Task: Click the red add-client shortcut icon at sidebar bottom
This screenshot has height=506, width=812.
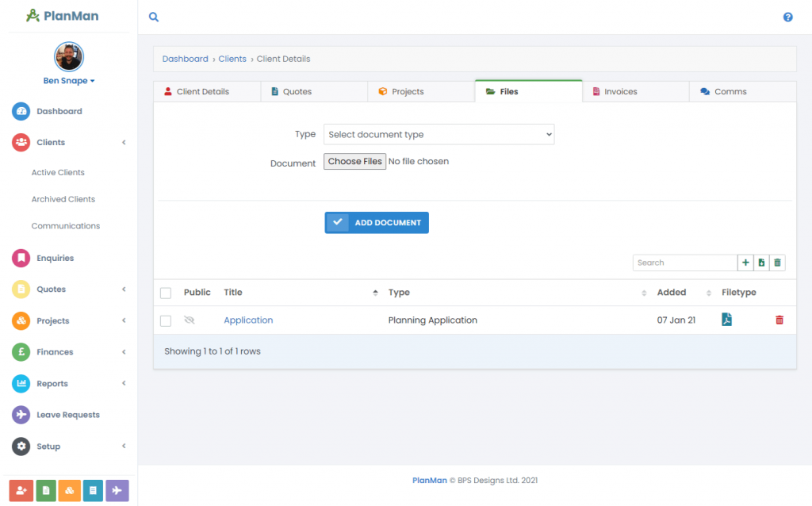Action: [21, 490]
